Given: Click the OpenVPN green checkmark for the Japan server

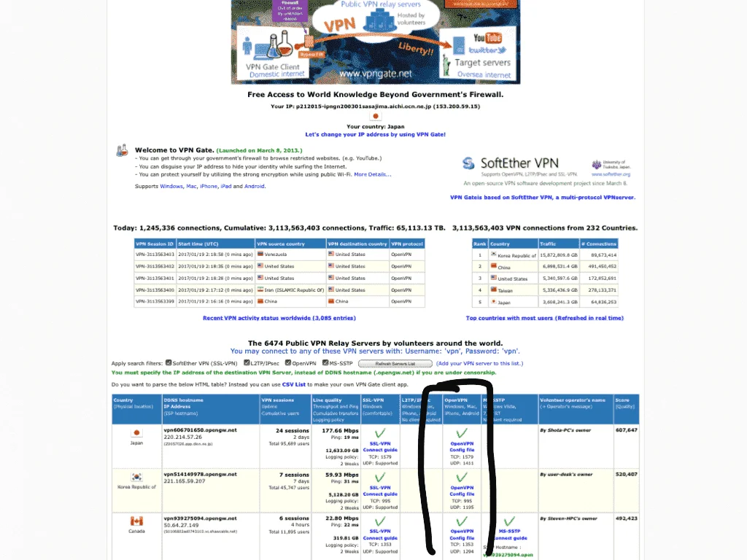Looking at the screenshot, I should point(462,433).
